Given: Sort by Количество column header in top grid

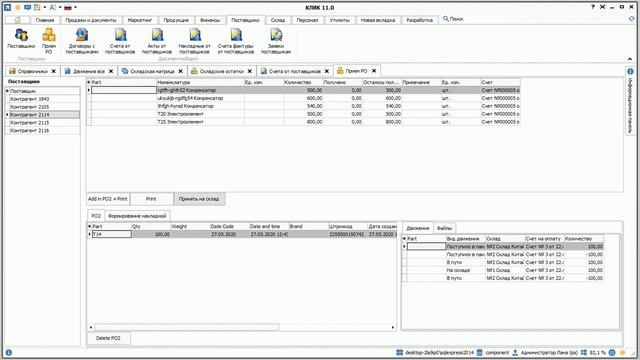Looking at the screenshot, I should pos(303,82).
